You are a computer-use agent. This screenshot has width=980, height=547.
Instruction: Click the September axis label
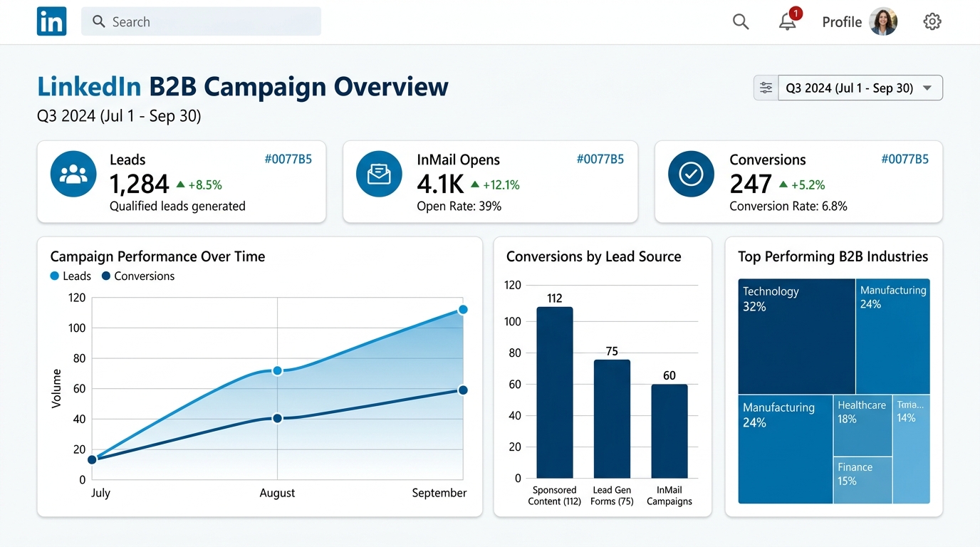point(439,493)
